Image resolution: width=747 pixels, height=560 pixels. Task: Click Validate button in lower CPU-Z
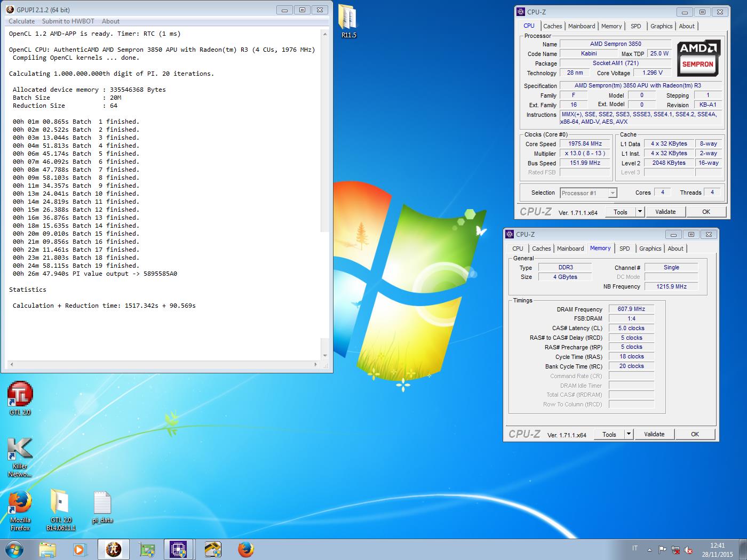(x=654, y=434)
